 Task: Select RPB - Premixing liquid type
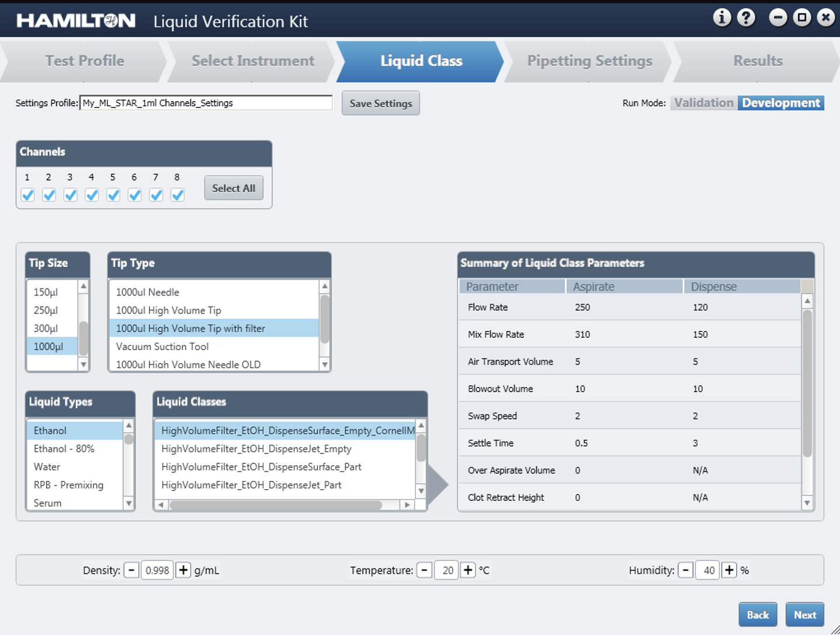75,484
